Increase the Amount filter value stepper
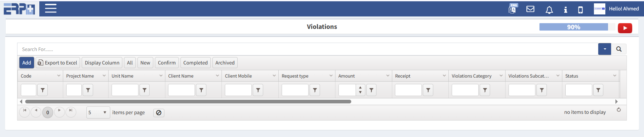This screenshot has height=137, width=644. (x=360, y=88)
